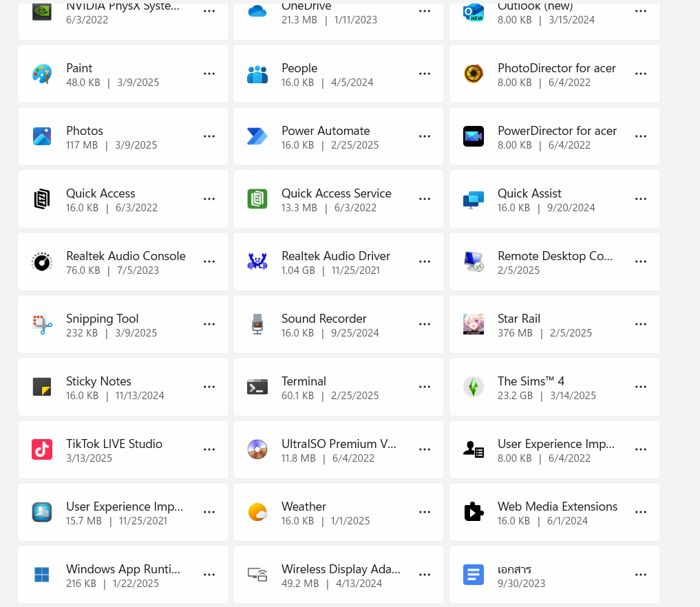This screenshot has height=607, width=700.
Task: Click the Star Rail game icon
Action: pyautogui.click(x=474, y=324)
